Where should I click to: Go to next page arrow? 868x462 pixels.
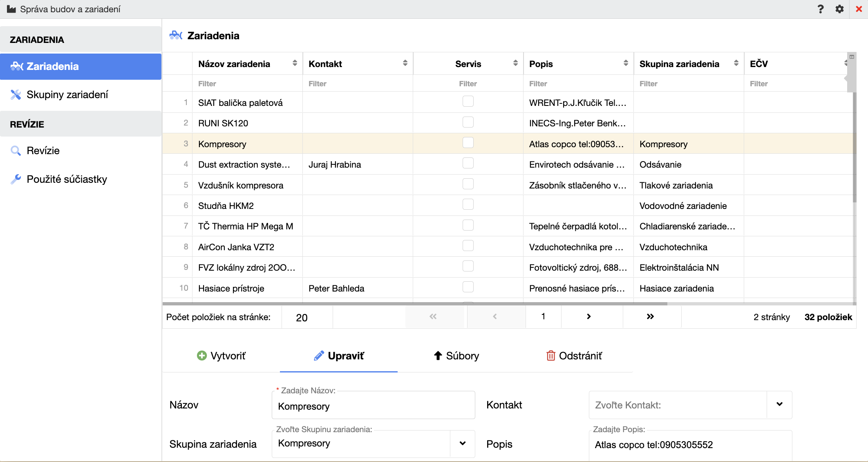(x=588, y=316)
